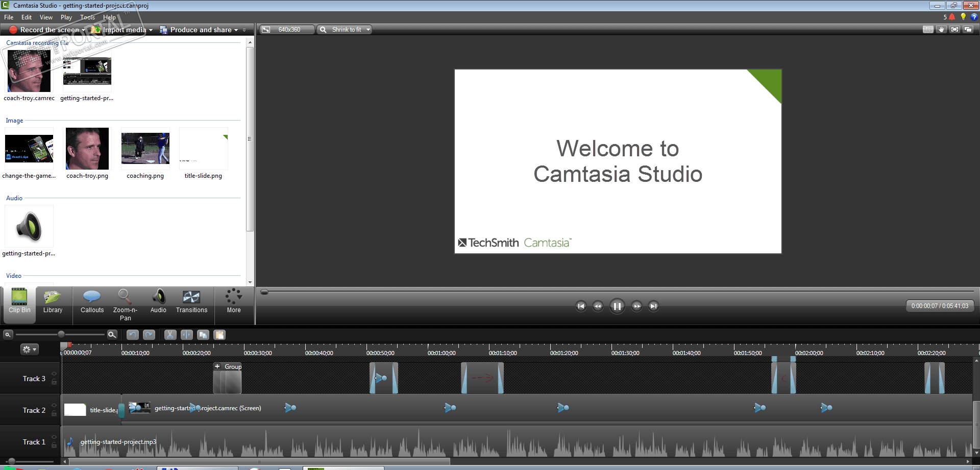The width and height of the screenshot is (980, 470).
Task: Expand the Group clip on Track 3
Action: tap(217, 366)
